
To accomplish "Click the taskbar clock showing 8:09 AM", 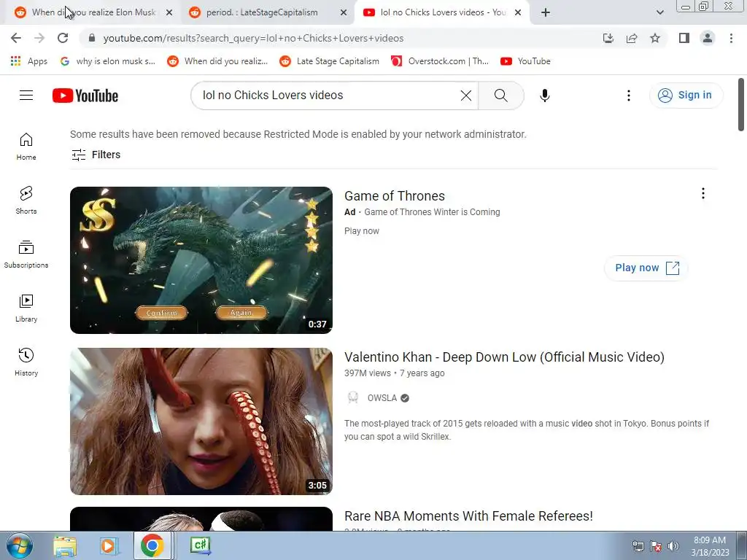I will (710, 546).
